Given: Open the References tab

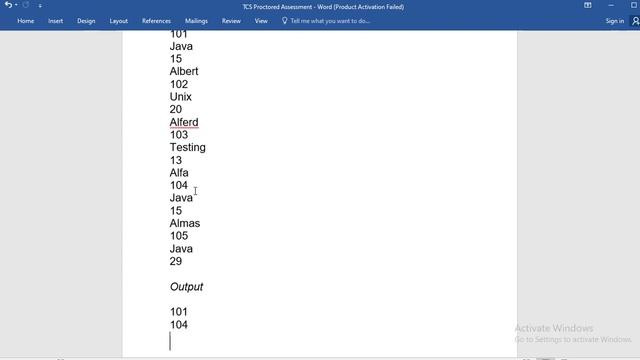Looking at the screenshot, I should 156,21.
